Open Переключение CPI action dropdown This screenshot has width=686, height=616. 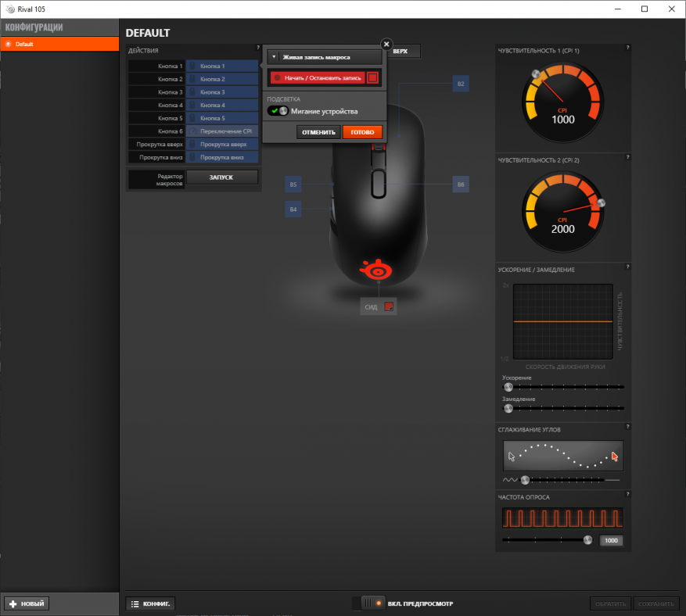point(222,131)
